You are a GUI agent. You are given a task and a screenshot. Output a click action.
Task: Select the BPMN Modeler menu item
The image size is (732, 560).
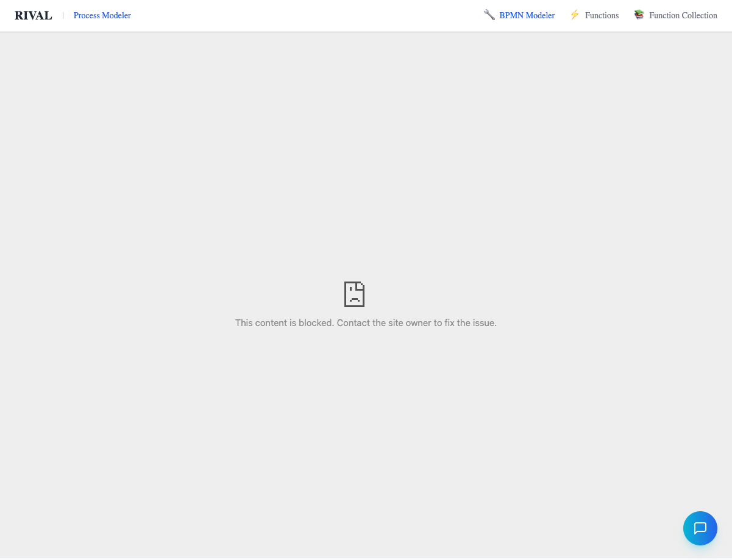click(527, 15)
